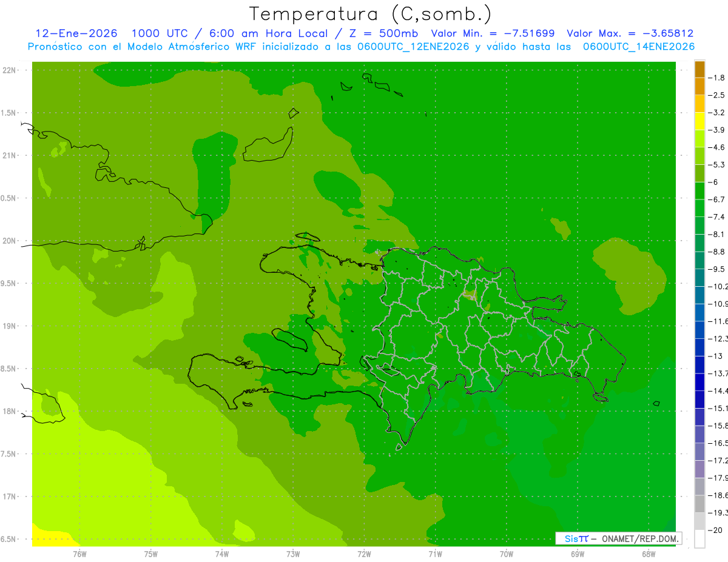Click the title 'Temperatura (C,somb.)'
Screen dimensions: 728x562
pos(371,14)
